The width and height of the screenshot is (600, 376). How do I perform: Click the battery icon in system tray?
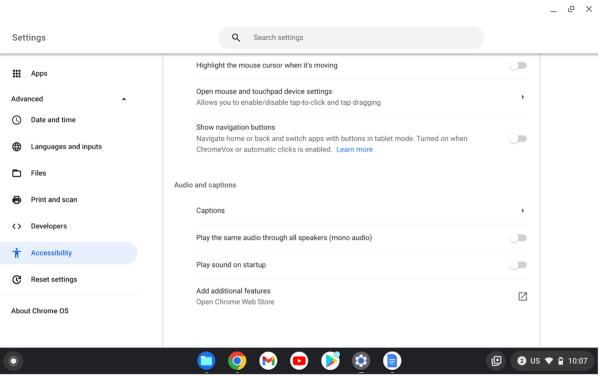click(x=560, y=361)
